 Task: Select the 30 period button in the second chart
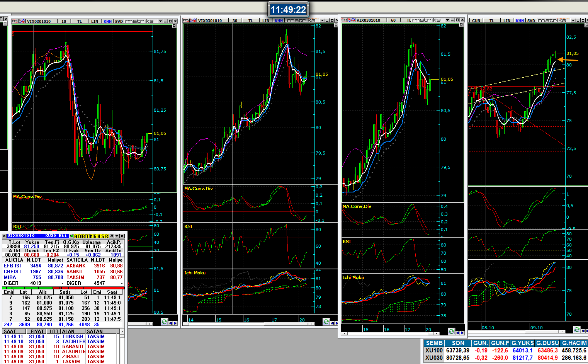coord(235,20)
